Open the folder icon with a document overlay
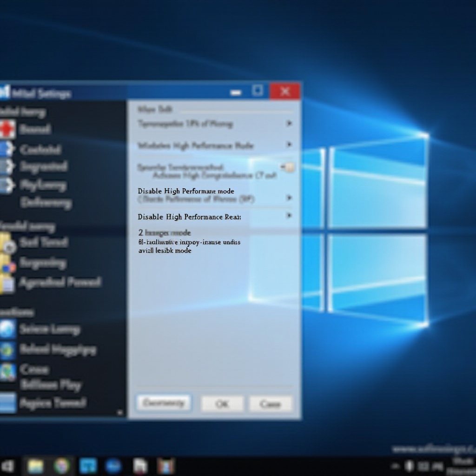Screen dimensions: 476x476 (x=7, y=284)
